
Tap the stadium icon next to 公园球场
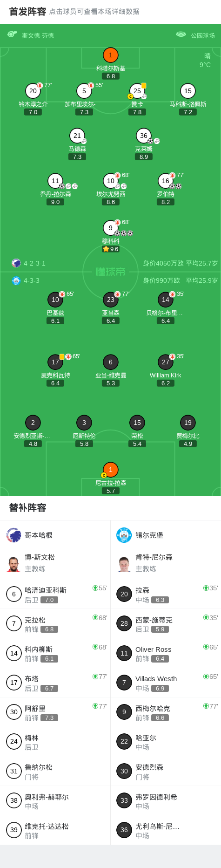181,34
